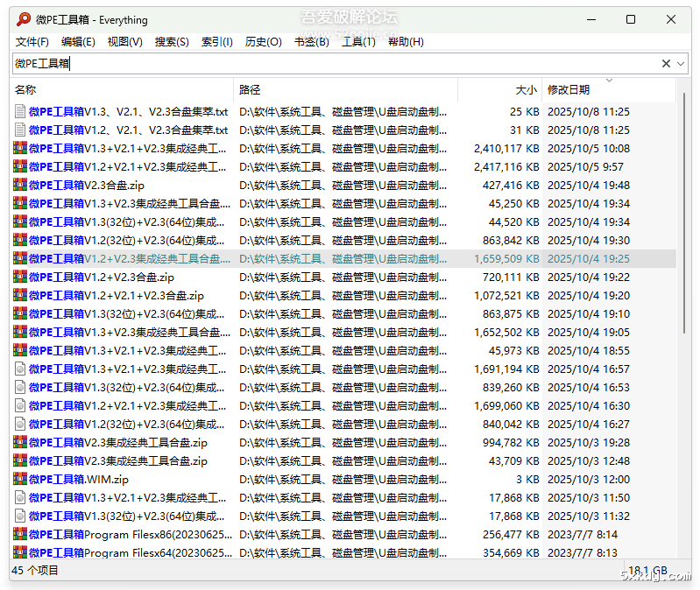700x590 pixels.
Task: Click archive icon of 微PE工具箱Program Filesx64 file
Action: pos(20,553)
